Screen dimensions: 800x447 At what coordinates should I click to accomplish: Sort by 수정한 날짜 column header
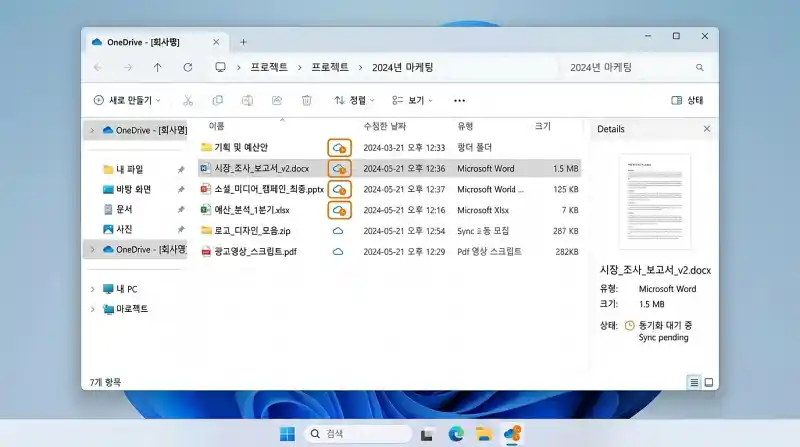tap(384, 126)
